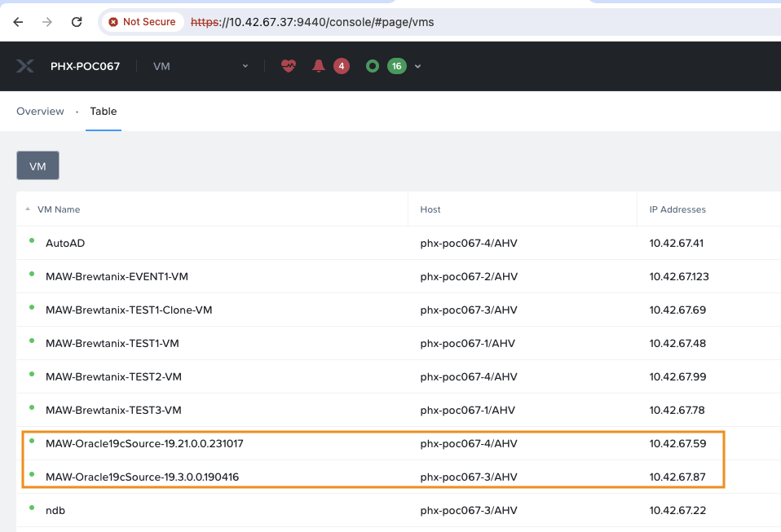Click IP address 10.42.67.99

[x=677, y=376]
